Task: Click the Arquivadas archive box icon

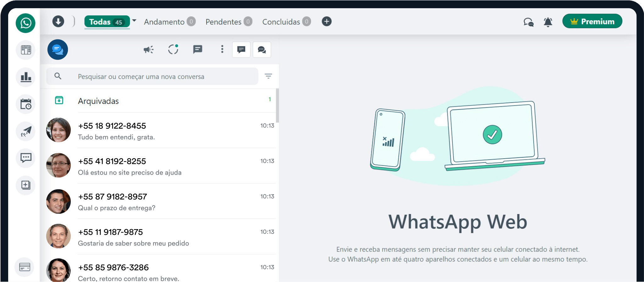Action: pyautogui.click(x=59, y=100)
